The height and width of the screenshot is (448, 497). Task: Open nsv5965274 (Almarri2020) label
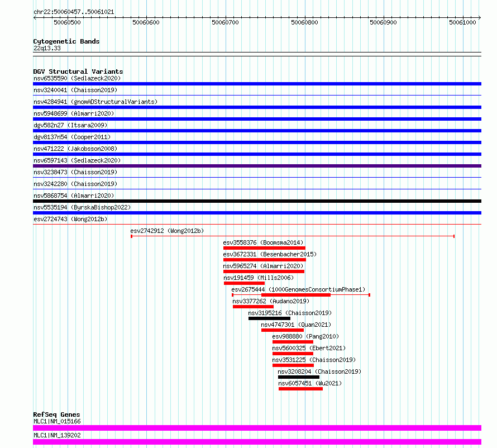coord(263,266)
